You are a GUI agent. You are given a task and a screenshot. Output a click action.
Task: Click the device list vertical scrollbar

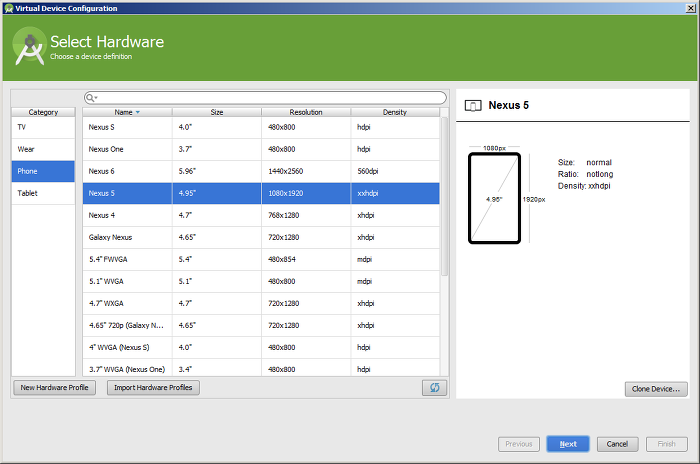pos(444,196)
